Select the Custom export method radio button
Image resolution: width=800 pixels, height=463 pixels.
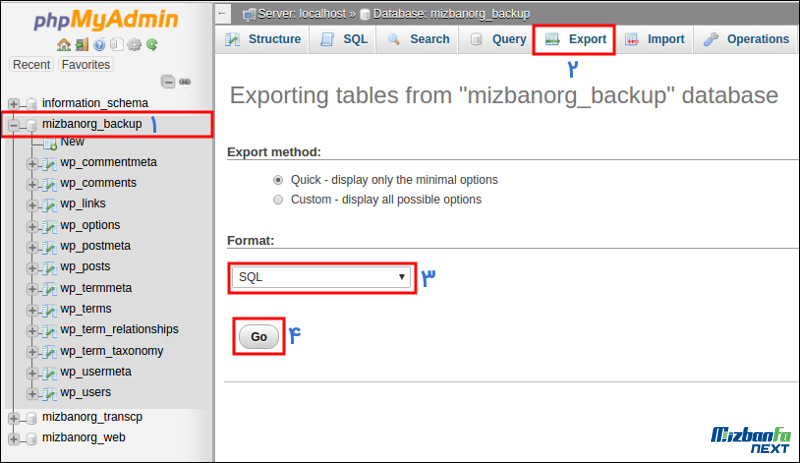coord(278,199)
